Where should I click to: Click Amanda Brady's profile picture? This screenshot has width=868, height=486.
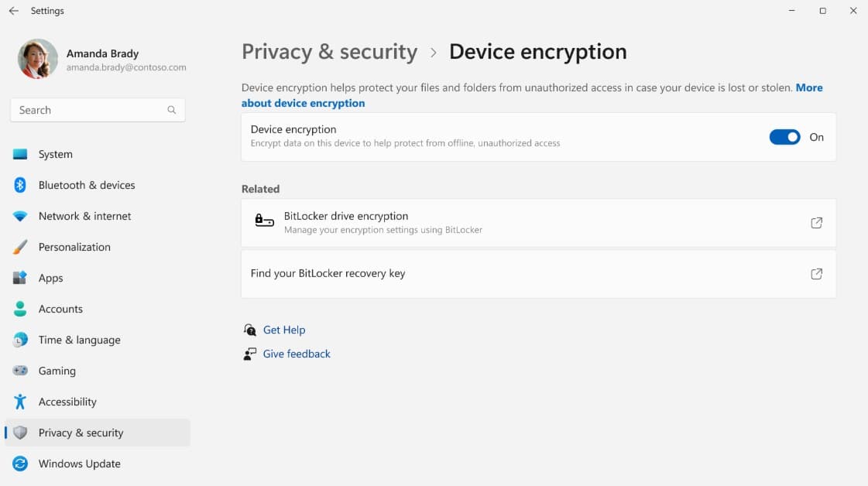tap(38, 59)
